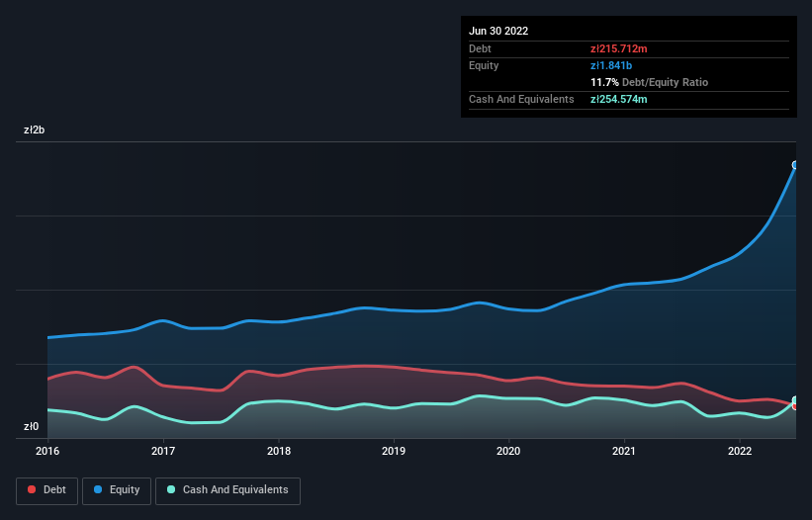Toggle the Debt series legend button
Viewport: 812px width, 520px height.
coord(46,490)
